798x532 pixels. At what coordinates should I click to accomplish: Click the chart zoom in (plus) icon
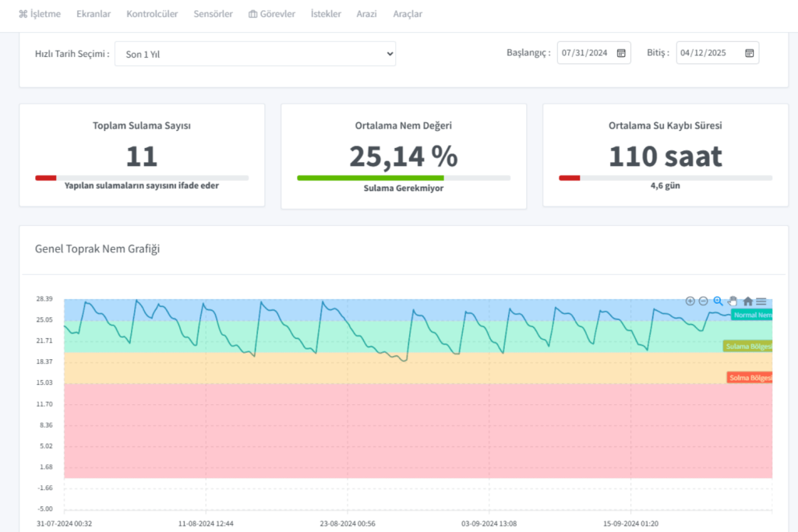(x=690, y=301)
